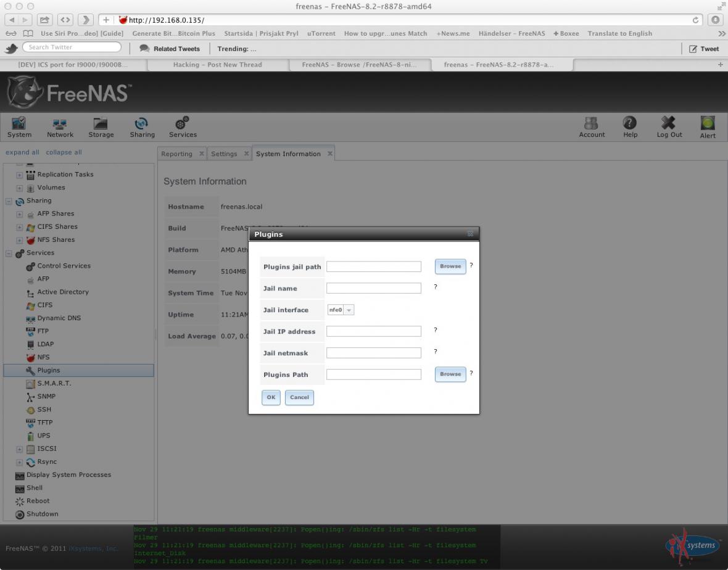Click the expand all link
This screenshot has width=728, height=570.
coord(22,152)
